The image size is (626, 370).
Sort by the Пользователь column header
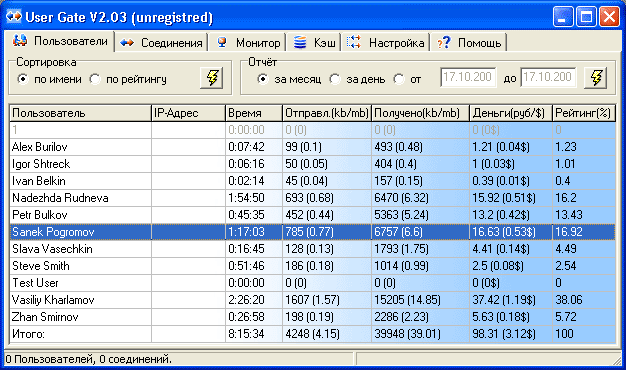coord(80,113)
